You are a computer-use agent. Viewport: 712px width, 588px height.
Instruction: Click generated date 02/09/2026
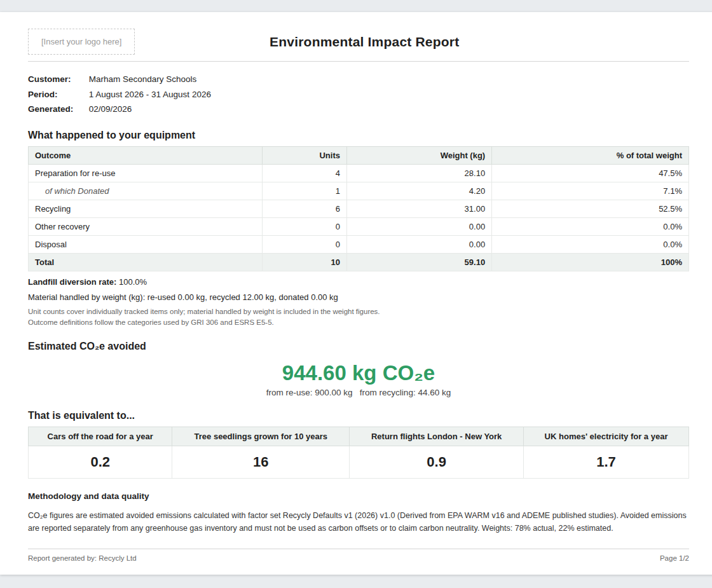111,109
